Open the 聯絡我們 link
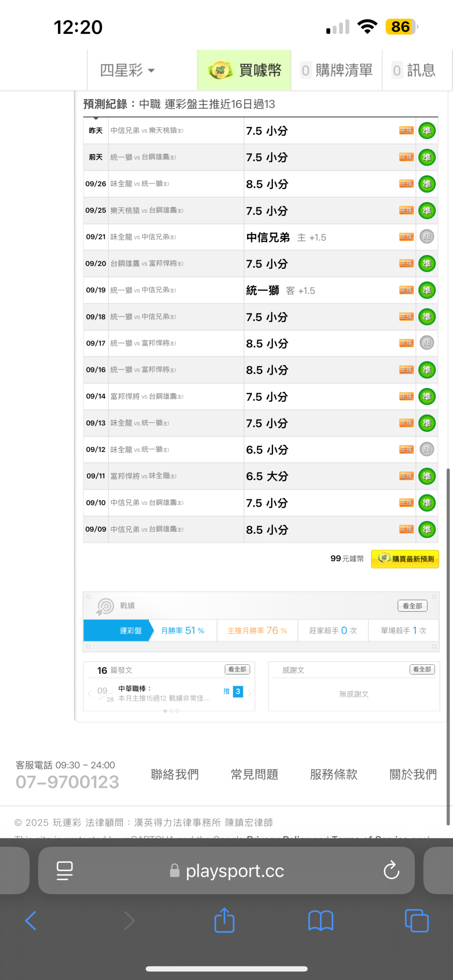Image resolution: width=453 pixels, height=980 pixels. 175,774
